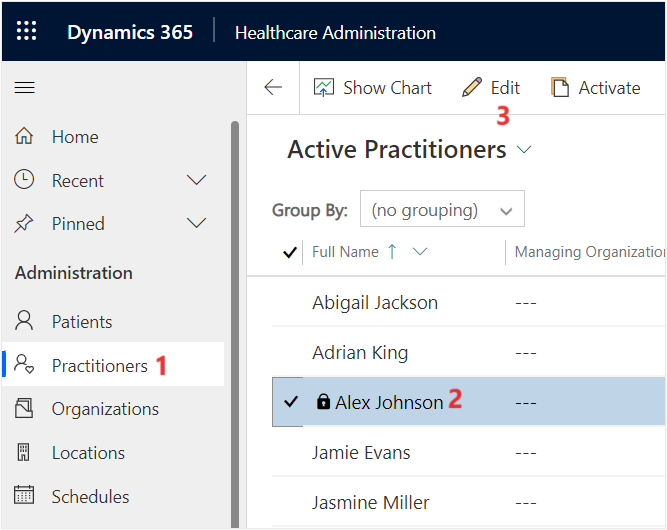Go to Home in the sidebar
Screen dimensions: 667x530
tap(75, 137)
